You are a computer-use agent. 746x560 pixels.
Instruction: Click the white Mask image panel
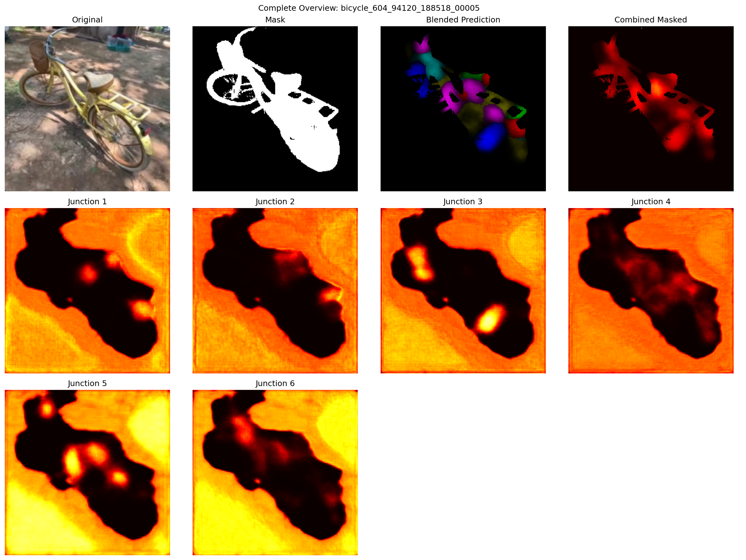coord(275,109)
